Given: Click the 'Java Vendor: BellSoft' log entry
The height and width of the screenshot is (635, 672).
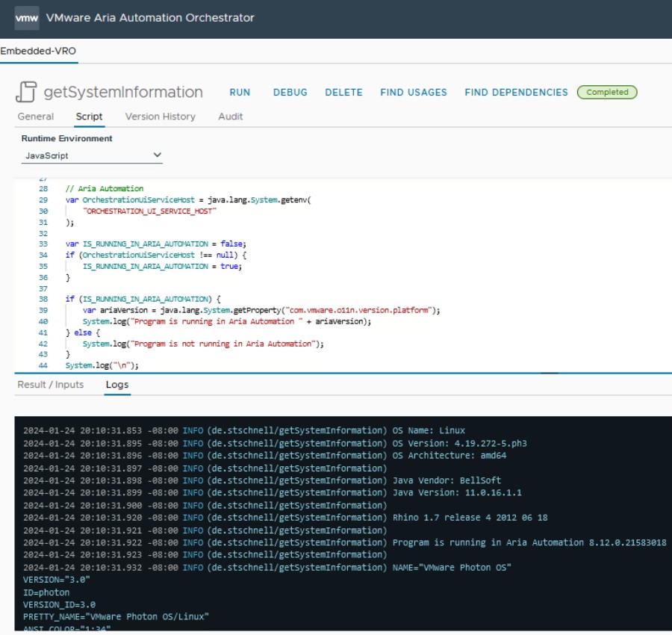Looking at the screenshot, I should pyautogui.click(x=262, y=480).
